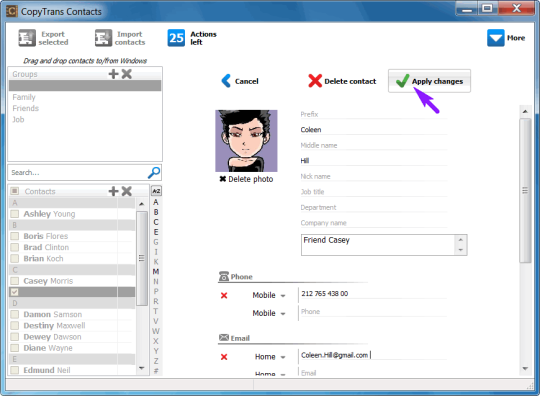540x396 pixels.
Task: Click the green Apply changes checkmark
Action: point(402,81)
